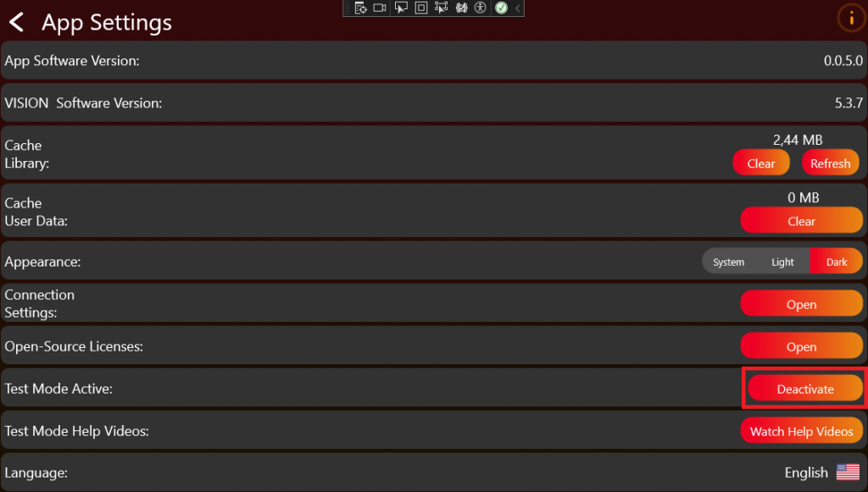Click the video camera icon in debug toolbar

[x=380, y=8]
